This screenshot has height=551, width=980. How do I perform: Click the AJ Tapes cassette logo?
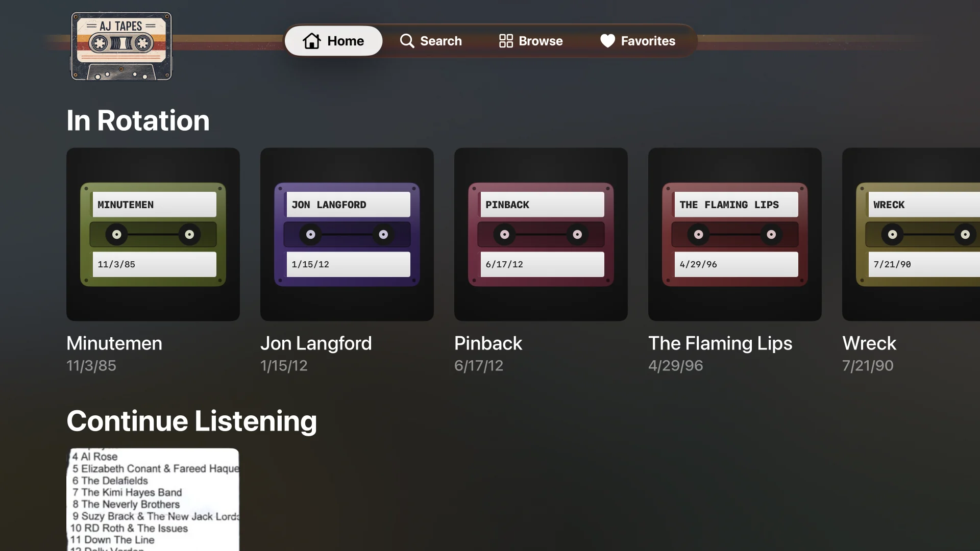pos(121,46)
